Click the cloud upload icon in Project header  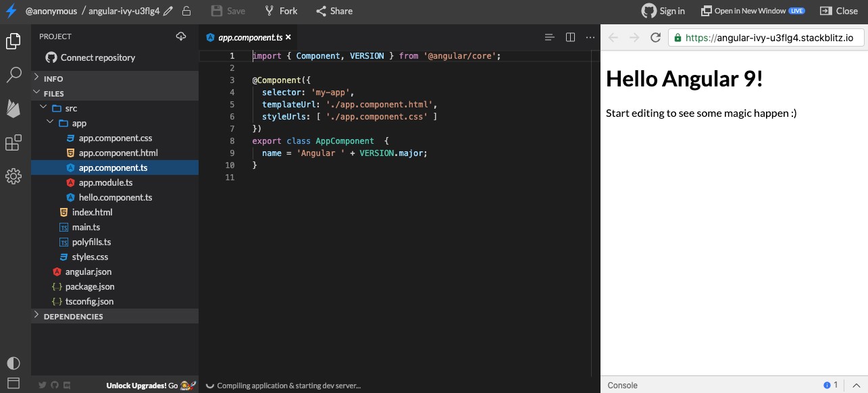pyautogui.click(x=181, y=36)
